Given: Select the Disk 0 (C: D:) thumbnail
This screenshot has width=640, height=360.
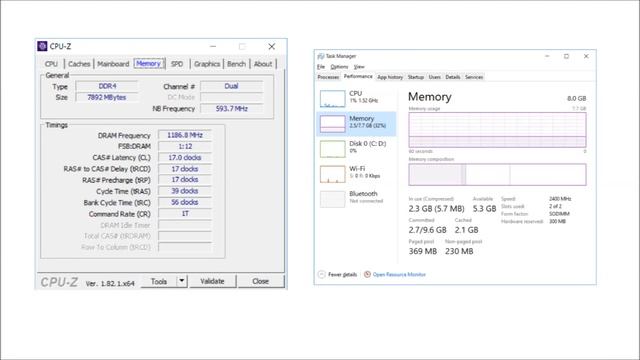Looking at the screenshot, I should tap(333, 149).
